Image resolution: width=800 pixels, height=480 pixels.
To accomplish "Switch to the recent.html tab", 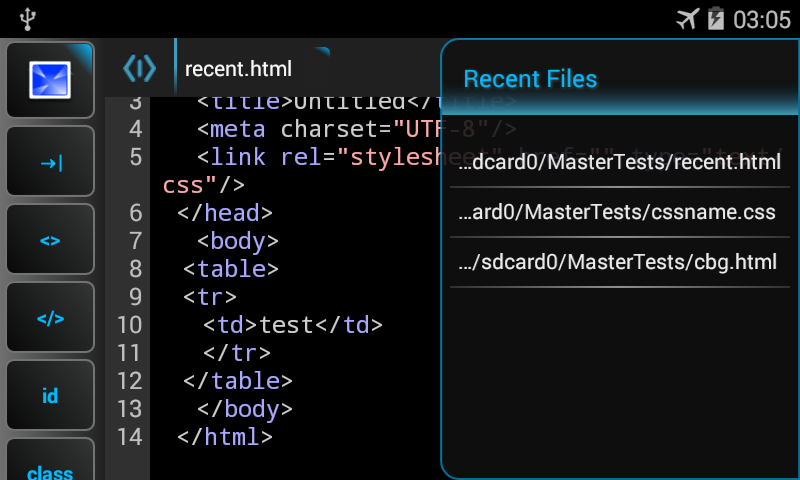I will coord(238,69).
